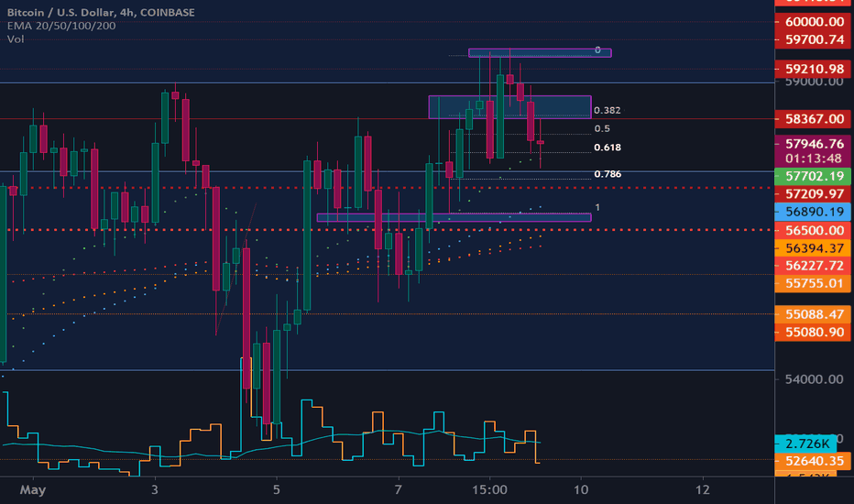Click the 15:00 time axis label
This screenshot has width=854, height=504.
coord(489,489)
